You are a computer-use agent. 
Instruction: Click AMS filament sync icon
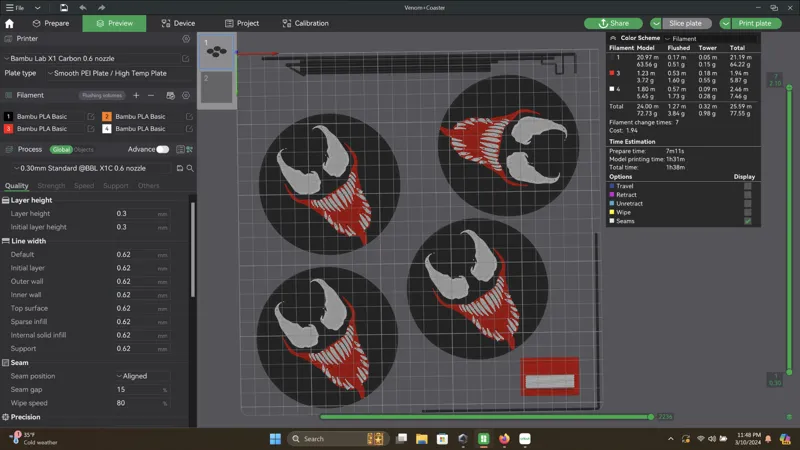pyautogui.click(x=170, y=95)
